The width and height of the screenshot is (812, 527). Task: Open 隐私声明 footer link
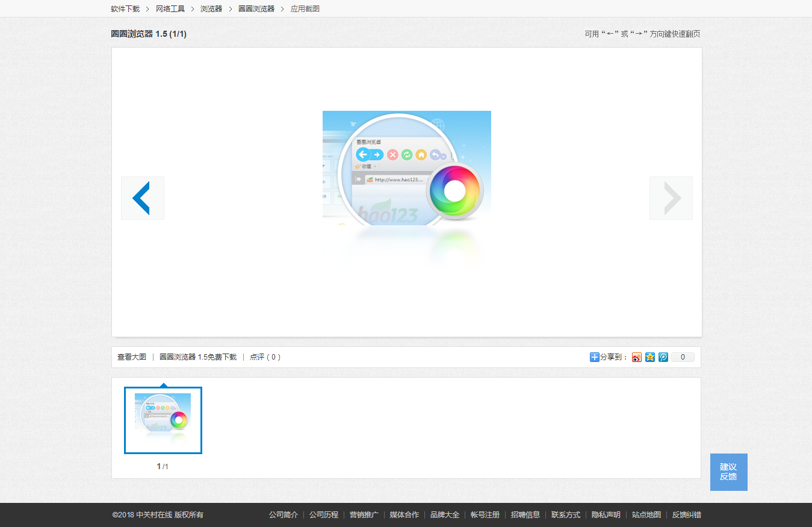point(606,515)
